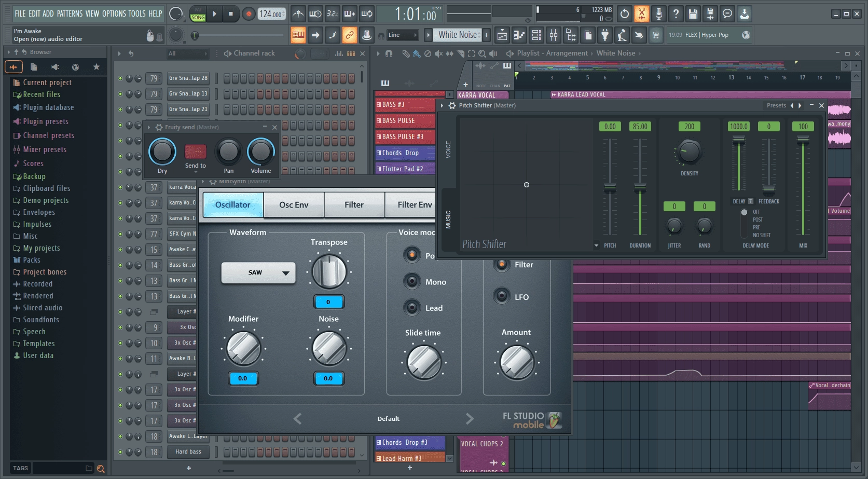Toggle typing keyboard to piano icon
The image size is (868, 479).
point(298,35)
